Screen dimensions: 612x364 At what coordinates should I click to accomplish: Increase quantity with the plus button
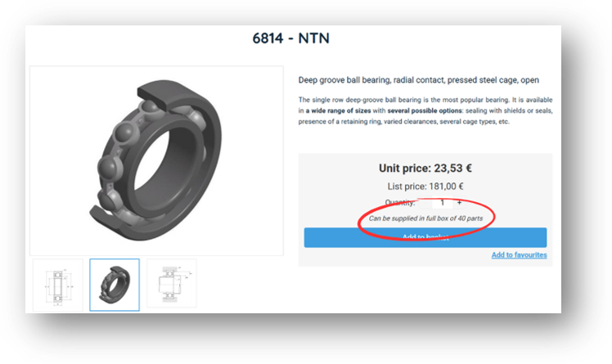point(459,203)
